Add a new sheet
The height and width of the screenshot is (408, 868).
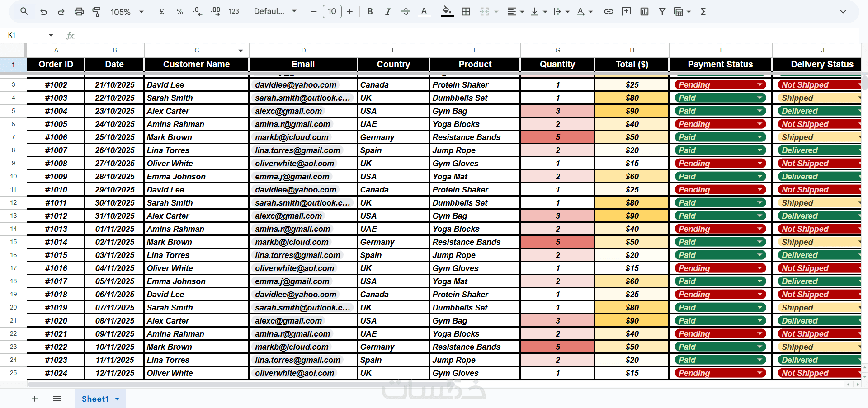click(34, 399)
